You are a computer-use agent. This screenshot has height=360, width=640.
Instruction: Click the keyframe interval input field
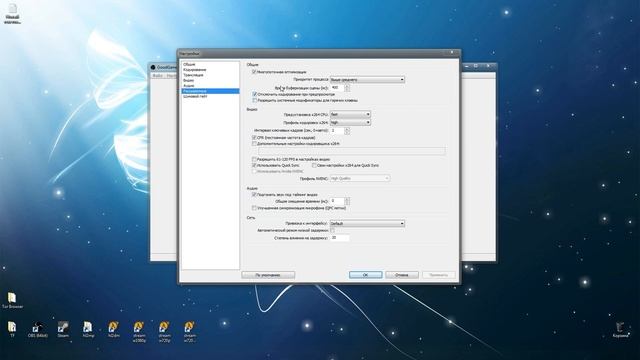[337, 131]
